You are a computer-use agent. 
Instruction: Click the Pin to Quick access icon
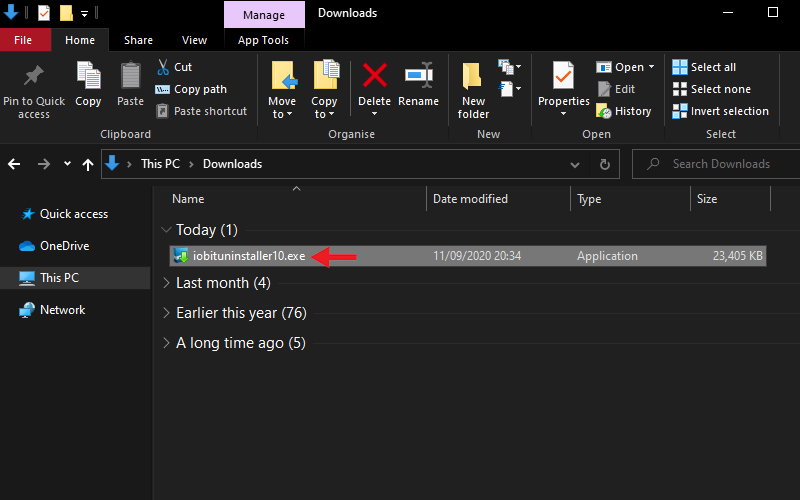pyautogui.click(x=34, y=77)
